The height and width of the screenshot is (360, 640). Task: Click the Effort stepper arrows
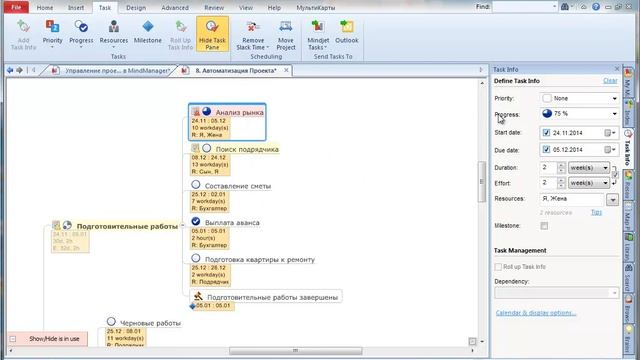click(x=561, y=183)
